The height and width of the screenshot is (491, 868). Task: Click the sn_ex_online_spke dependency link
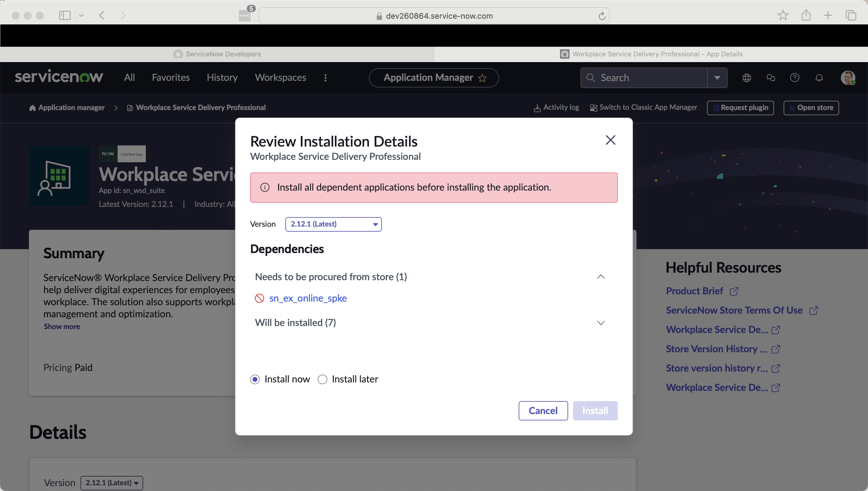[308, 298]
